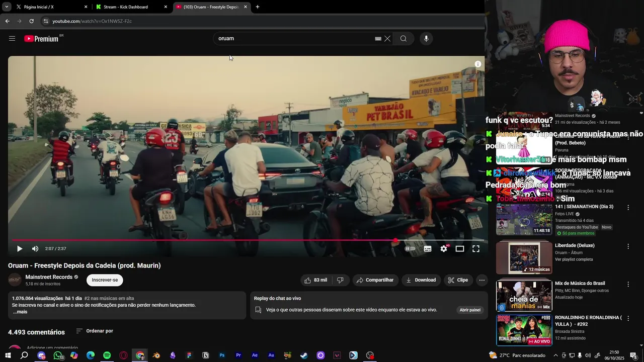Close the Kick Dashboard tab
This screenshot has height=362, width=644.
[166, 7]
